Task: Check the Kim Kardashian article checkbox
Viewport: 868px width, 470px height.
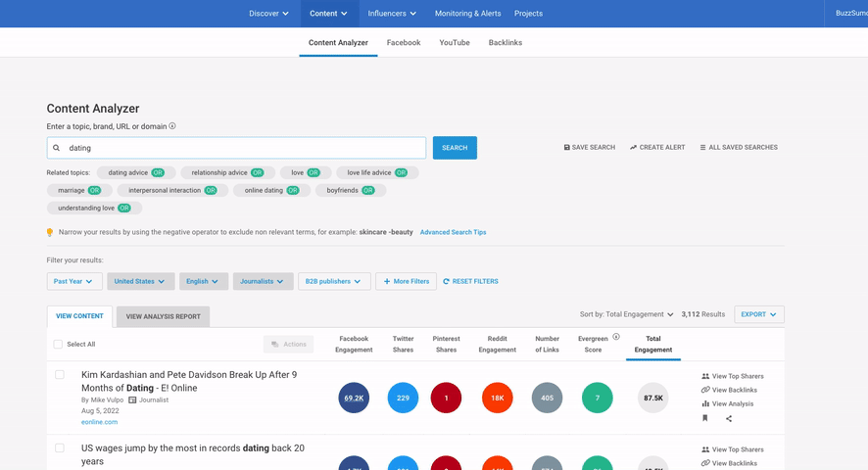Action: point(60,375)
